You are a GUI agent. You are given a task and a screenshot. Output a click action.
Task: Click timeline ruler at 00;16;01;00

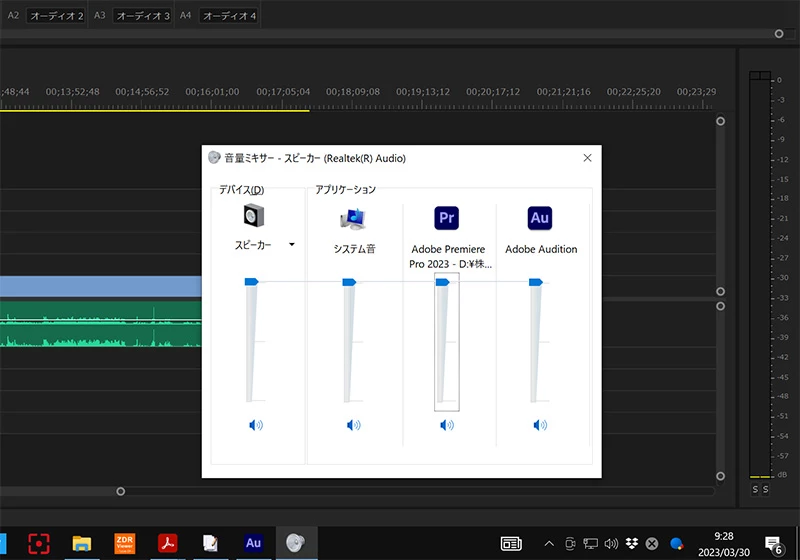pyautogui.click(x=212, y=92)
